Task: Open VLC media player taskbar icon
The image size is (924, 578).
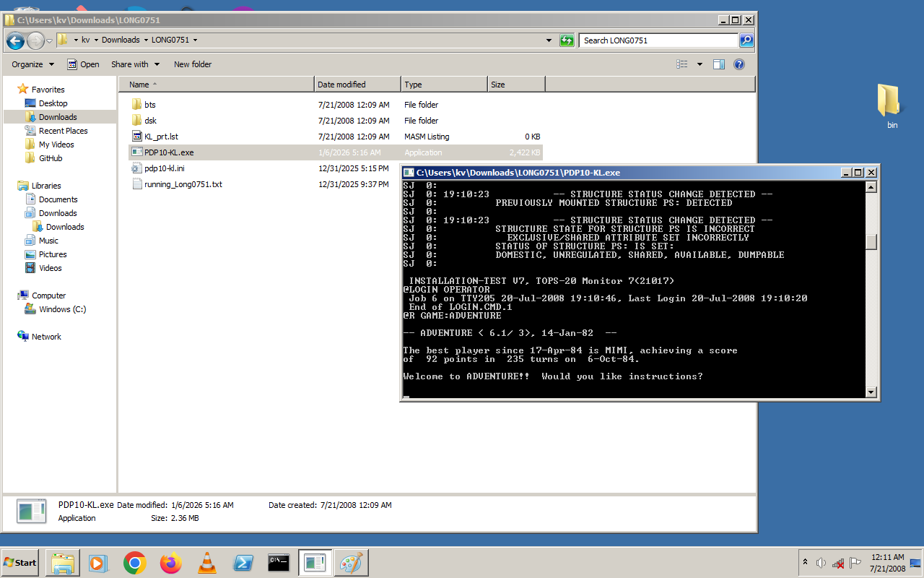Action: point(207,563)
